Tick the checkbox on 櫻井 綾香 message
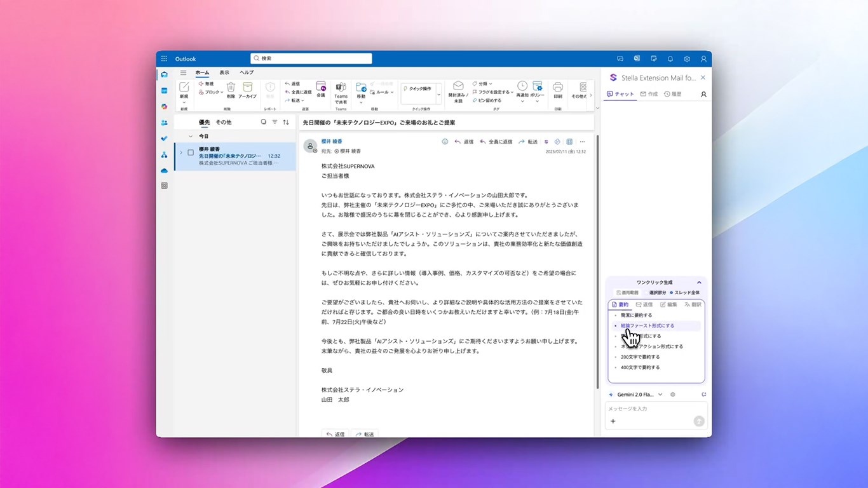Image resolution: width=868 pixels, height=488 pixels. tap(191, 152)
